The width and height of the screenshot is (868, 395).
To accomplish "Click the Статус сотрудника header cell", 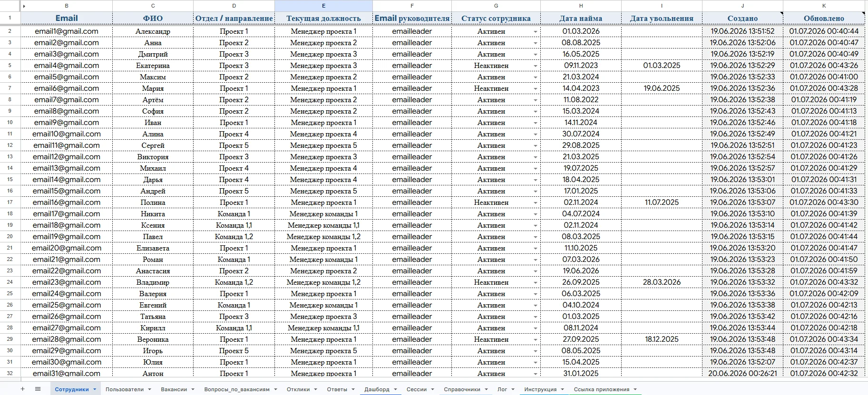I will click(x=496, y=18).
